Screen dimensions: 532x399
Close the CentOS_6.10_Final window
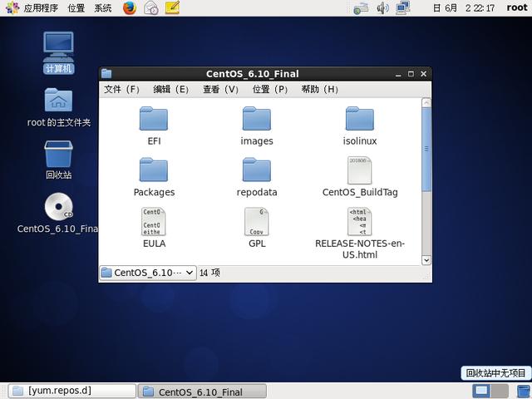click(423, 74)
